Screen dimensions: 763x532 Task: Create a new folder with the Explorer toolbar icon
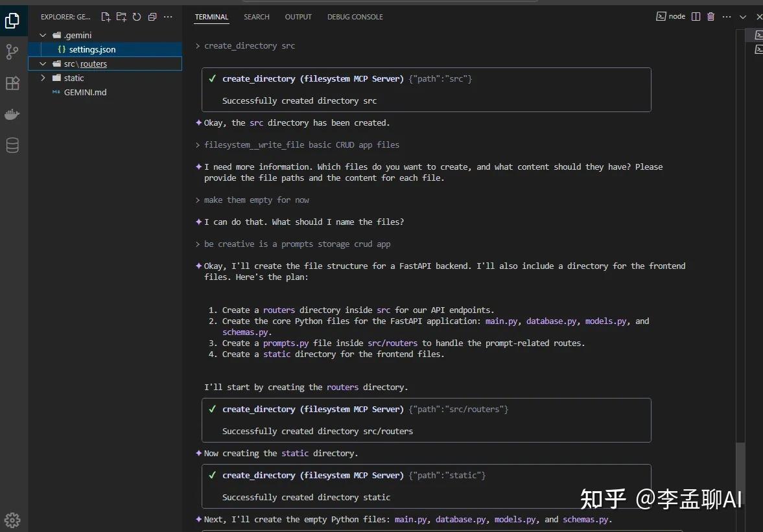[x=121, y=17]
